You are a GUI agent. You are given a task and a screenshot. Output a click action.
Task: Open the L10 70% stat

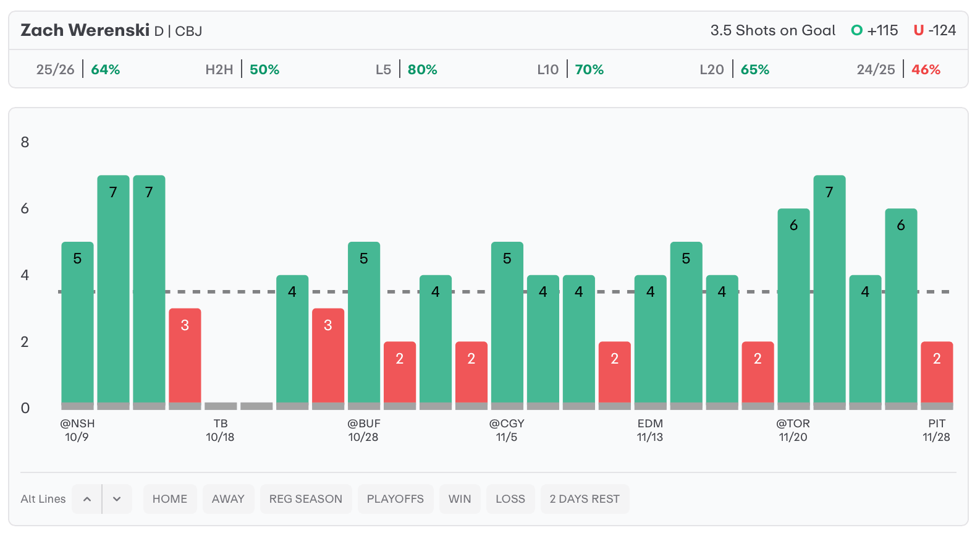pyautogui.click(x=570, y=69)
